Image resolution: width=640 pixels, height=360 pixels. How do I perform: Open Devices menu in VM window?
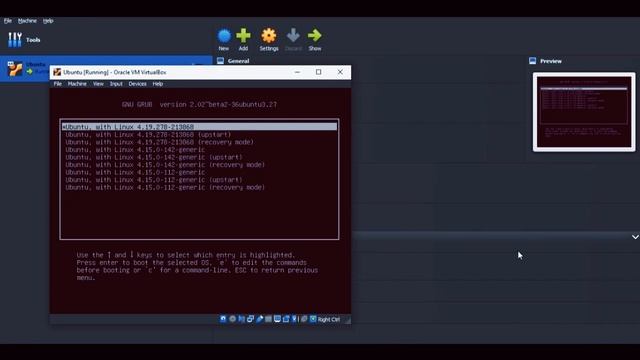click(x=138, y=84)
